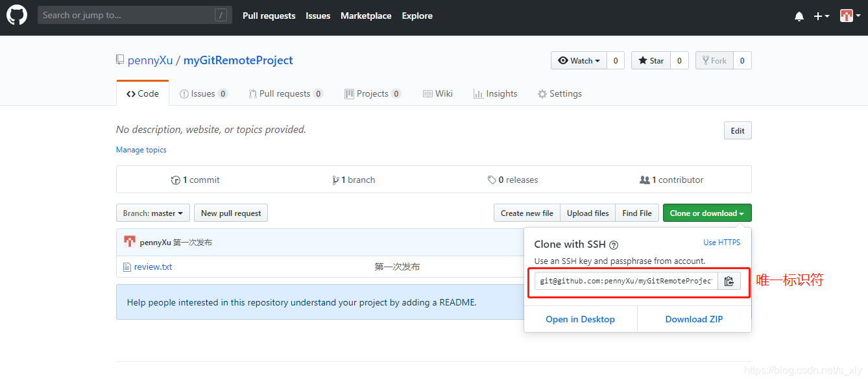
Task: Focus the Search or jump to field
Action: (x=135, y=15)
